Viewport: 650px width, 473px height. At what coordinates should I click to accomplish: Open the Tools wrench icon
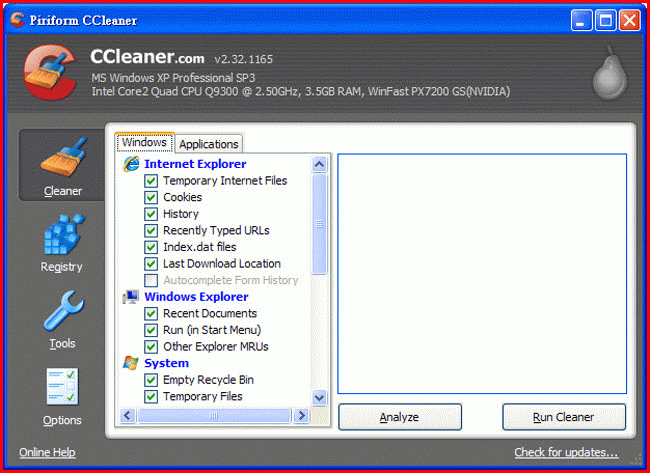pos(63,311)
